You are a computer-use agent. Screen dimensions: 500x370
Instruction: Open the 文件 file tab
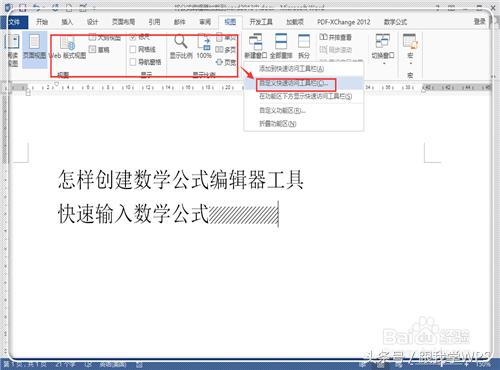(14, 22)
